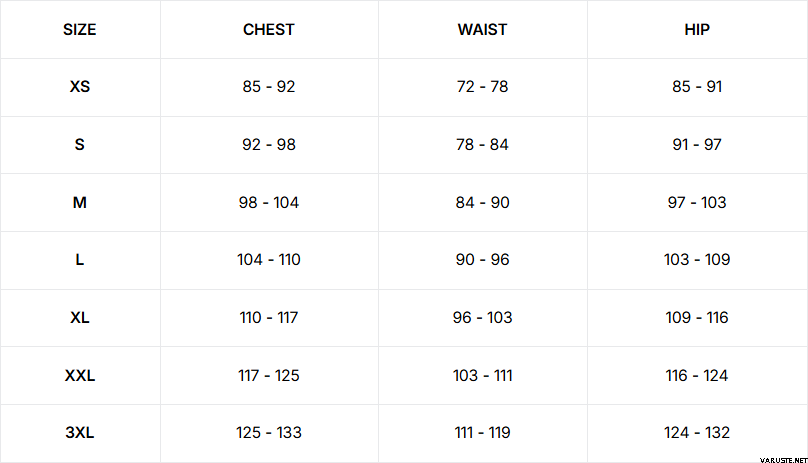This screenshot has width=808, height=463.
Task: Click waist value 78 - 84
Action: tap(482, 145)
